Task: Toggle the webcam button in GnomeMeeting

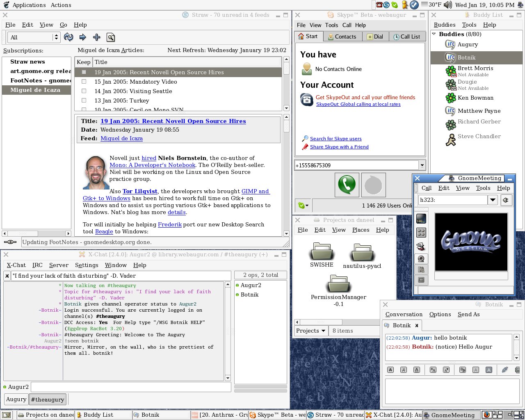Action: (x=421, y=259)
